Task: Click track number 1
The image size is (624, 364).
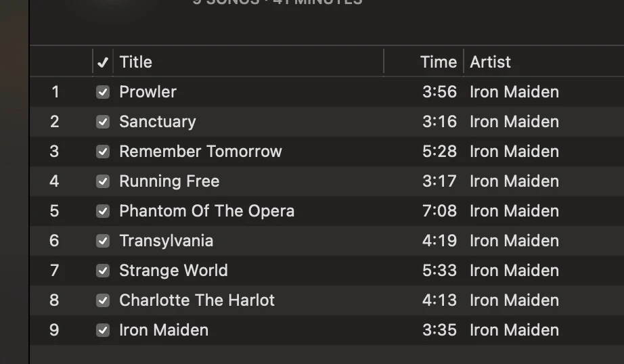Action: 55,92
